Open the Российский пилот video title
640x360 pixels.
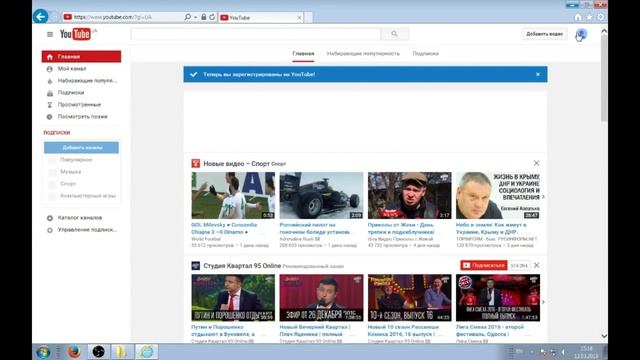coord(315,228)
